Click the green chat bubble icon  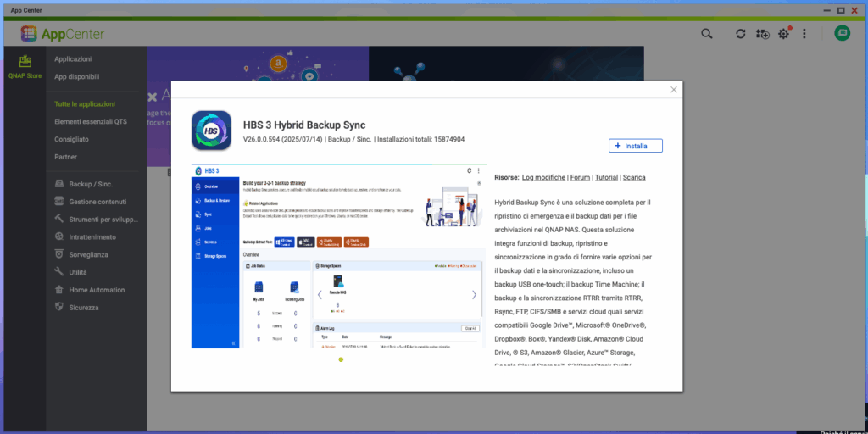pyautogui.click(x=842, y=34)
